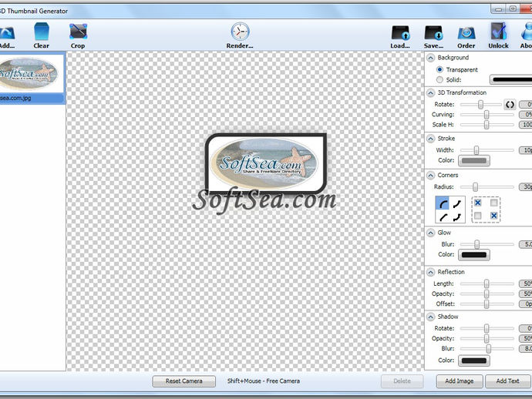Click the rotate reset icon beside Rotate slider
Viewport: 532px width, 399px height.
point(510,105)
